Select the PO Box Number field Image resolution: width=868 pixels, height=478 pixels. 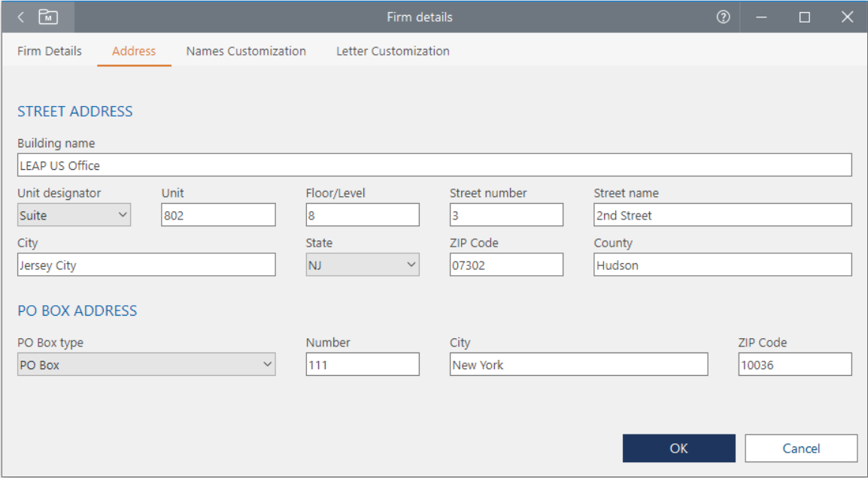click(363, 365)
